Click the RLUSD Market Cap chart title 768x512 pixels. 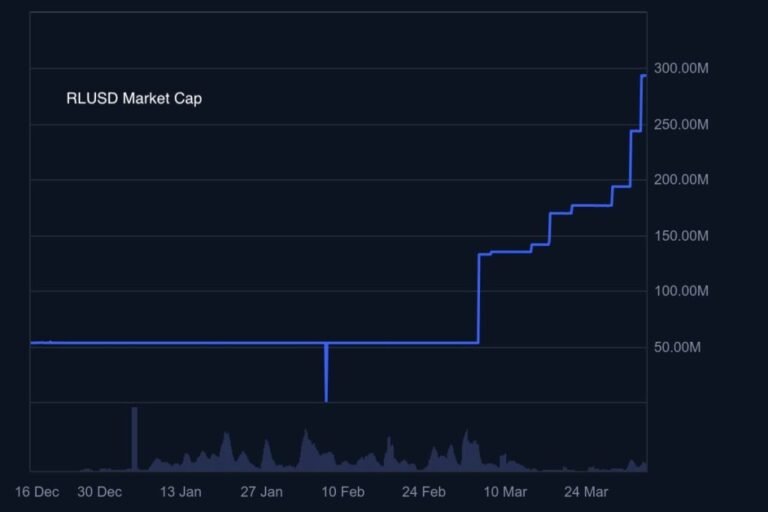point(134,99)
